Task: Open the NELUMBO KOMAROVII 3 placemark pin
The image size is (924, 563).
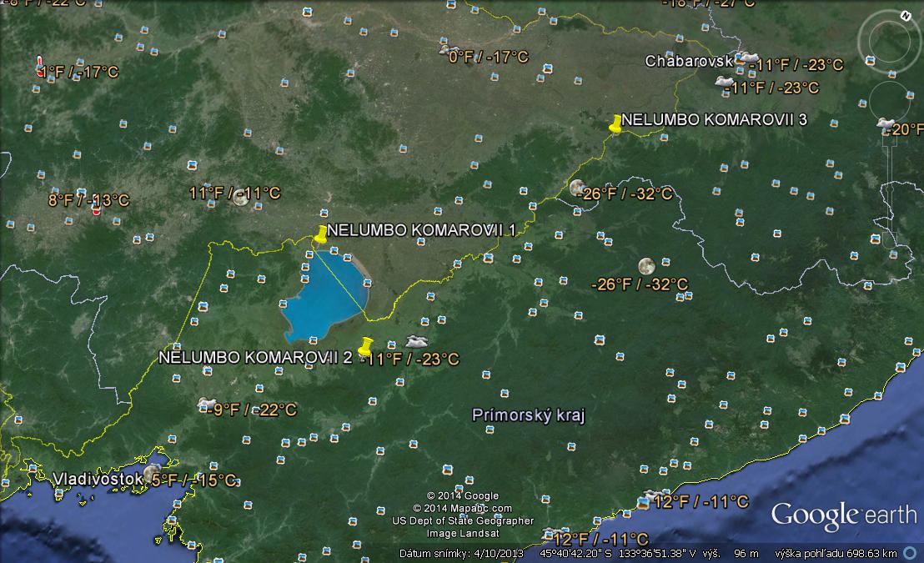Action: coord(616,124)
